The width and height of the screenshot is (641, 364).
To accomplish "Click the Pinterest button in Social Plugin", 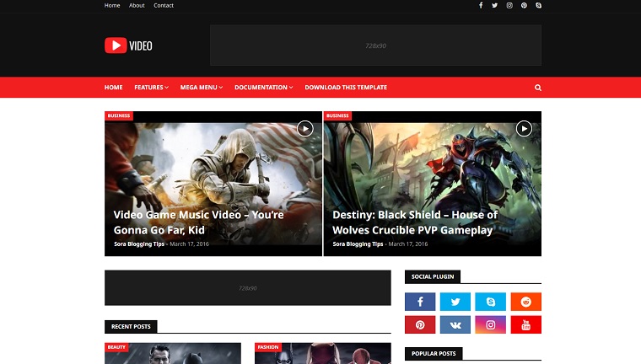I will [420, 324].
